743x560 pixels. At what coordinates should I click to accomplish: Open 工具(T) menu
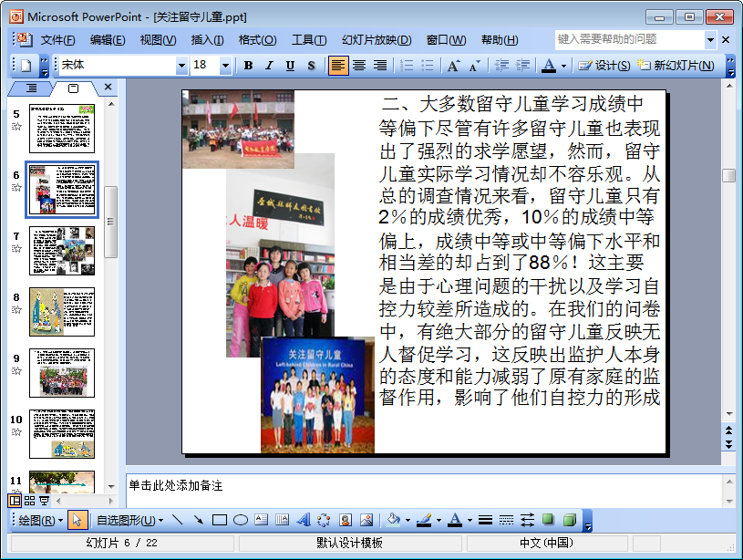(309, 40)
